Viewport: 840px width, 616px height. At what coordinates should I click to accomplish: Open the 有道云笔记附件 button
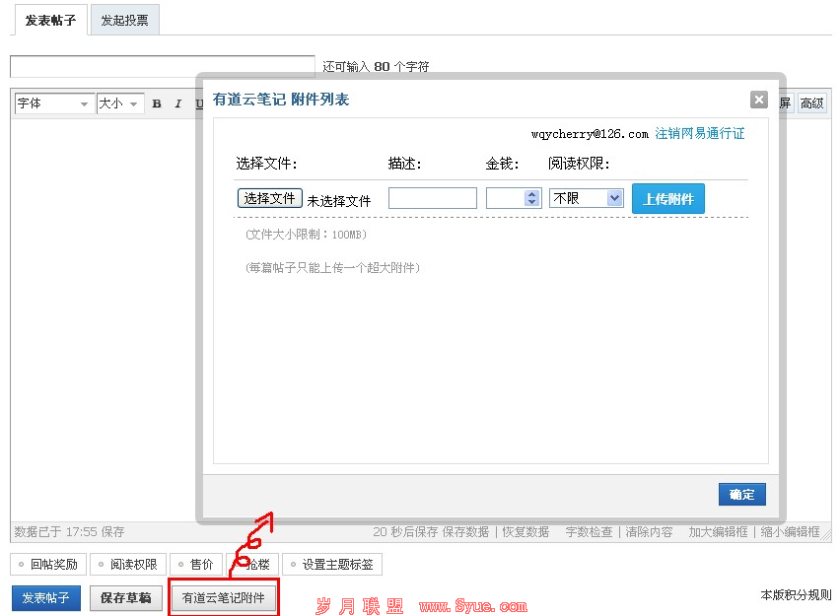[224, 598]
